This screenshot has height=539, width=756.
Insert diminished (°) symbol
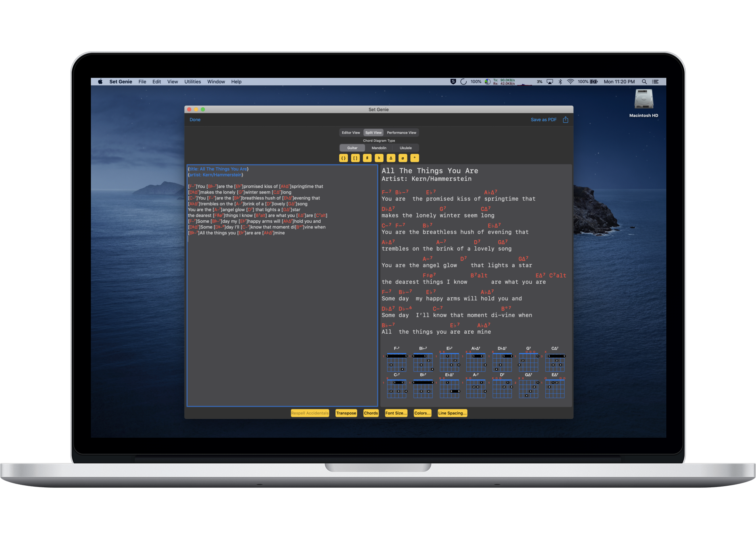415,158
